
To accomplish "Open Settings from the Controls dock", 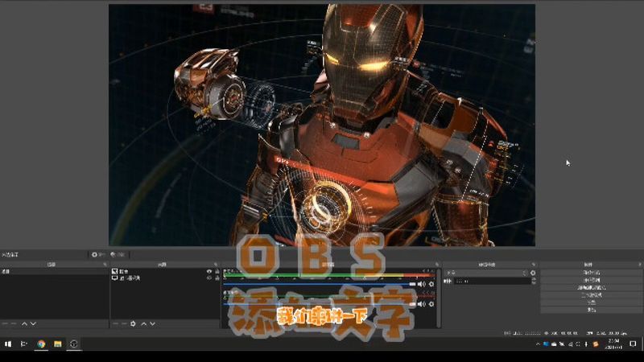I will tap(592, 302).
